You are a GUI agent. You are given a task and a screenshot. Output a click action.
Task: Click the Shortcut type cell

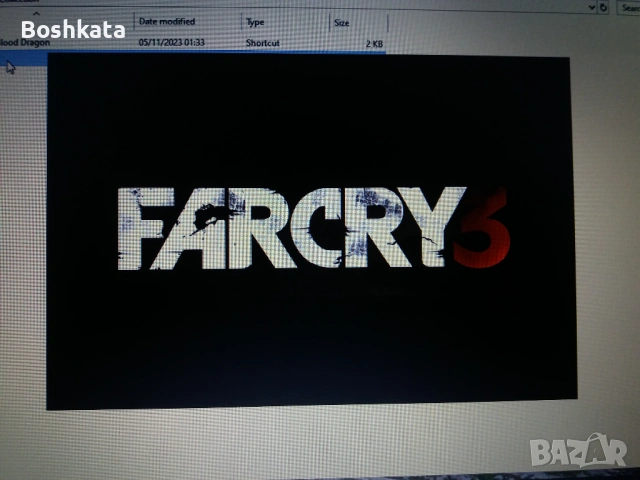click(263, 43)
